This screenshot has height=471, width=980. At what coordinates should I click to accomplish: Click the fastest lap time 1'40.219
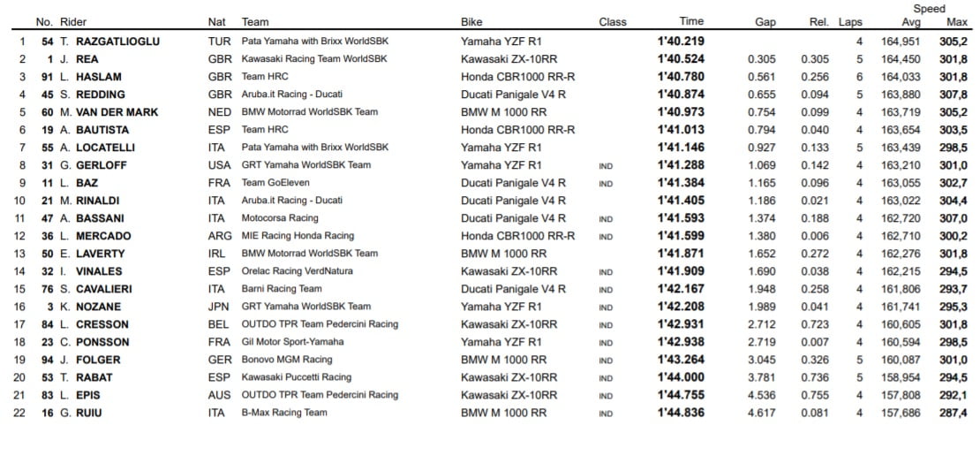point(681,42)
